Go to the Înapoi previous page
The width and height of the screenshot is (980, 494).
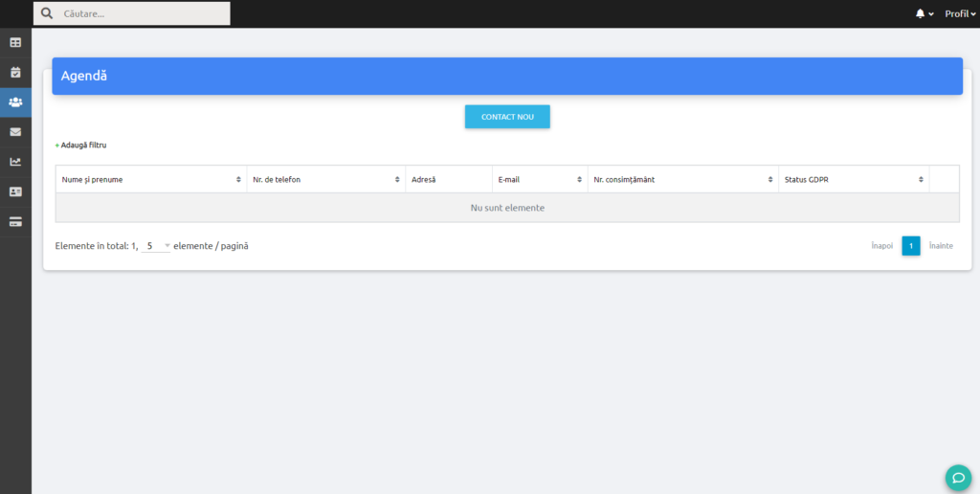(x=881, y=246)
